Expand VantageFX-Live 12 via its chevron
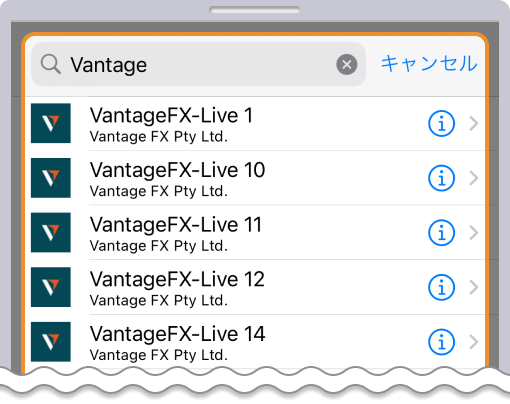The image size is (510, 404). pyautogui.click(x=474, y=287)
